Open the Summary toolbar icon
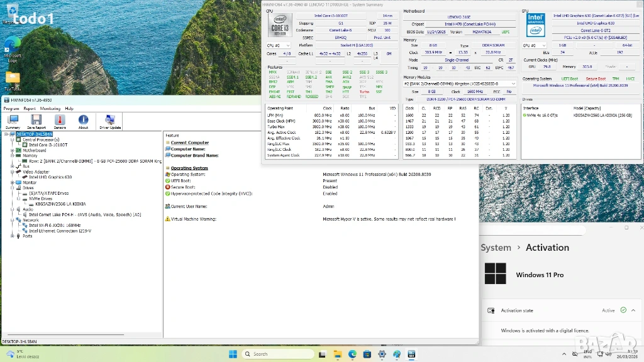644x362 pixels. pyautogui.click(x=13, y=121)
